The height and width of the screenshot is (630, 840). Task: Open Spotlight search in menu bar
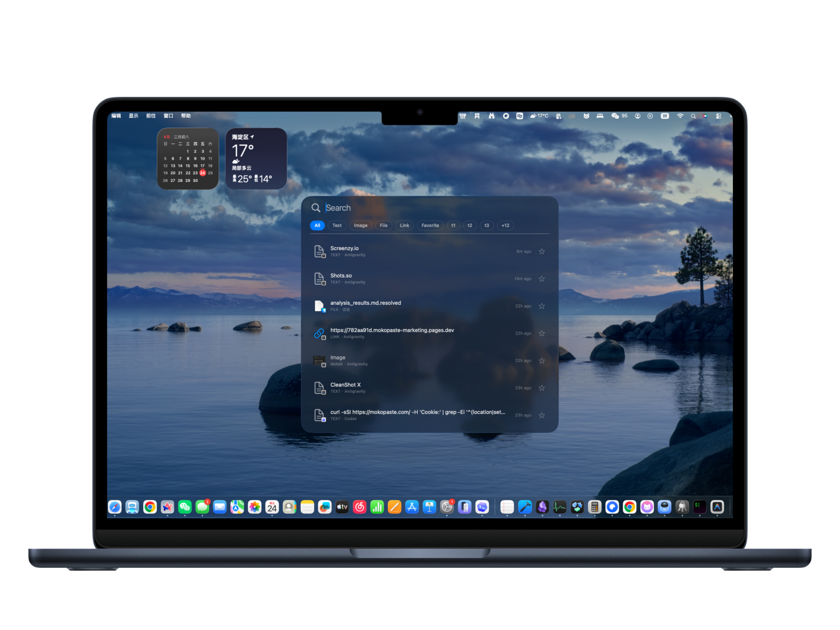point(693,116)
